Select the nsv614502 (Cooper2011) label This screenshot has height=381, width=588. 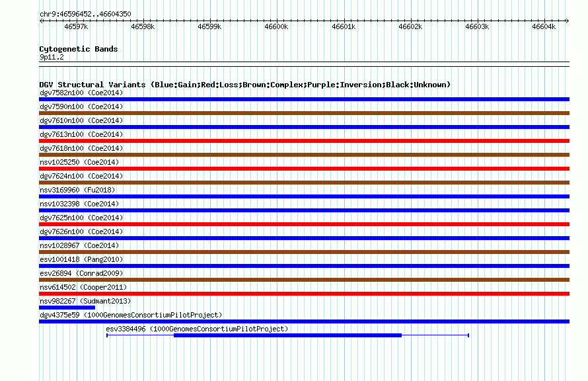(x=83, y=287)
